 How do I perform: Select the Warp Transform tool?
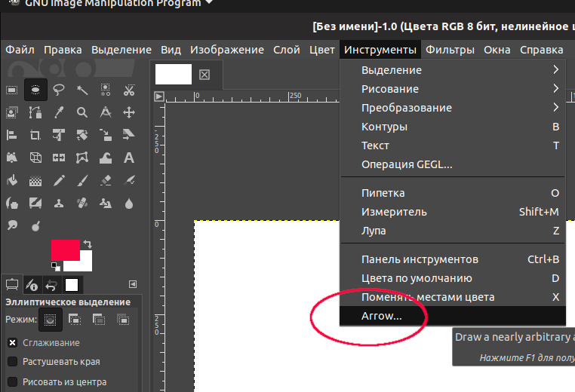(x=106, y=158)
